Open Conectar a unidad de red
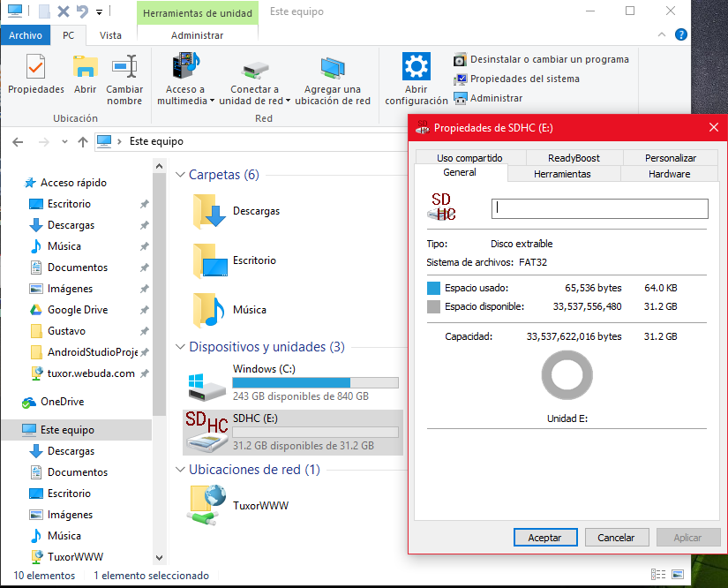The height and width of the screenshot is (588, 728). click(254, 79)
